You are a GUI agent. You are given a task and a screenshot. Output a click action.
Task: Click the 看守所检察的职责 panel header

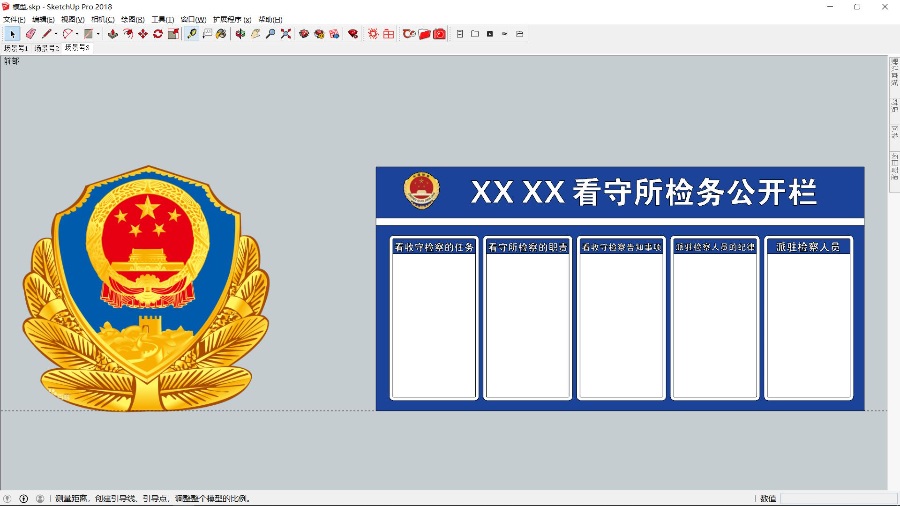click(527, 247)
